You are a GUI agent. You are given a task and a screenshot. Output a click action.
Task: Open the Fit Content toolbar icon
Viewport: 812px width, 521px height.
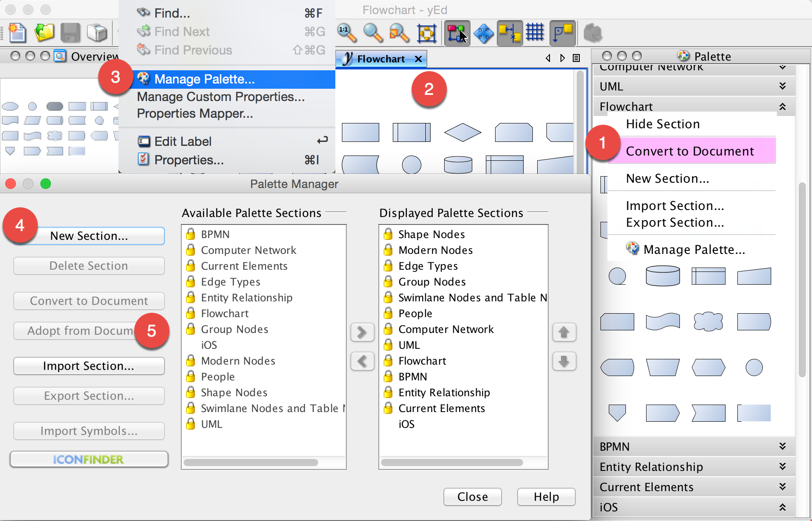click(x=426, y=33)
